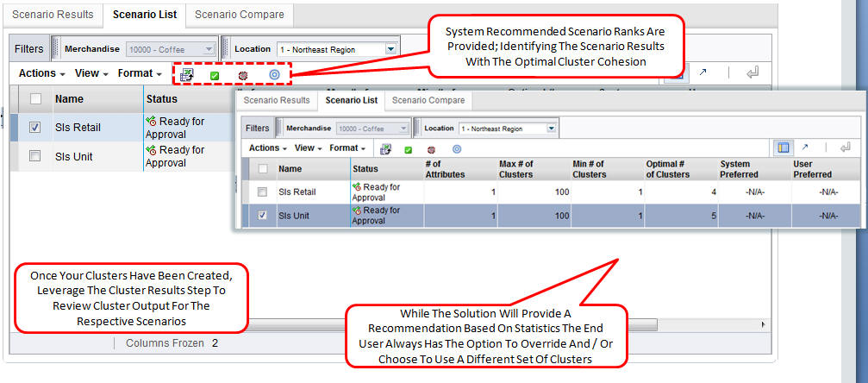Image resolution: width=868 pixels, height=383 pixels.
Task: Click Status column header in back panel
Action: [x=188, y=99]
